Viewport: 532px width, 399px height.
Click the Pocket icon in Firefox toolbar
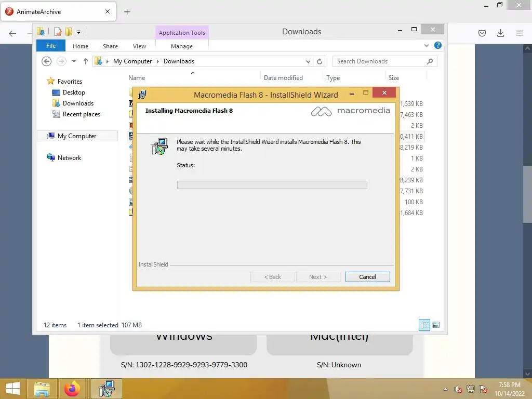482,33
